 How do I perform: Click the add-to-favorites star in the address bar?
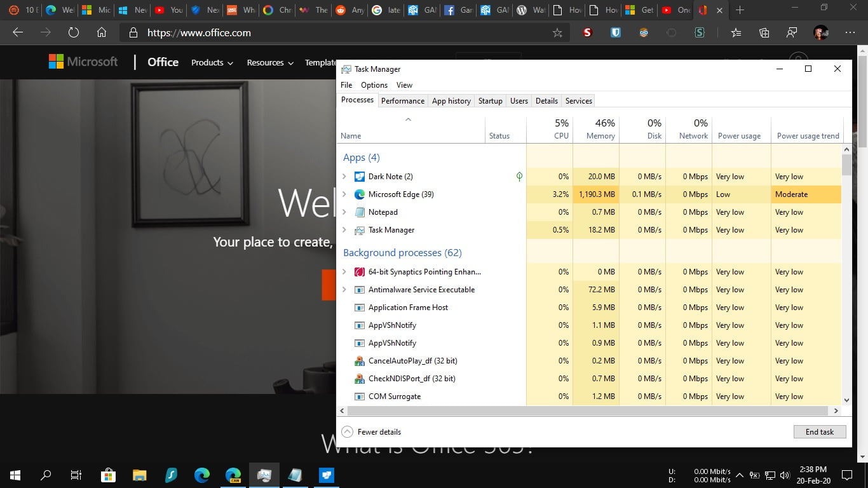coord(557,32)
